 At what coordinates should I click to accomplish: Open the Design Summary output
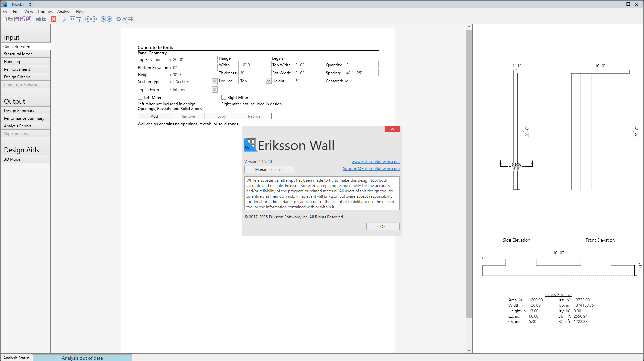click(x=25, y=111)
